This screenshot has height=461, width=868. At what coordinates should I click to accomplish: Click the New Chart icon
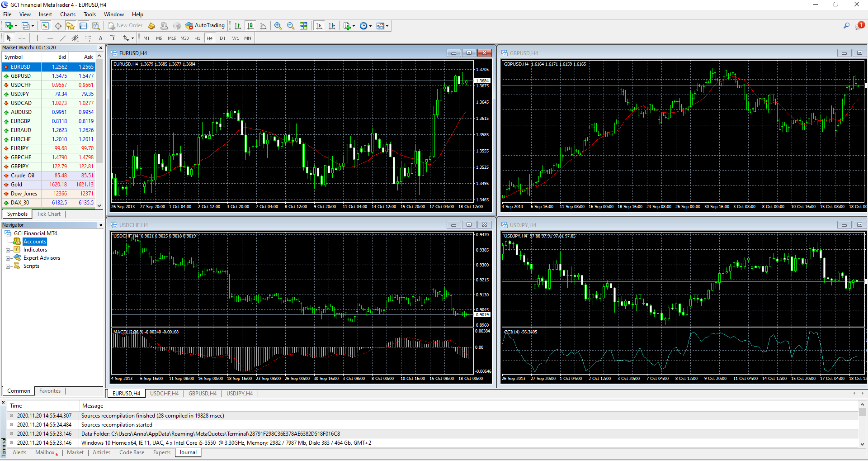[x=9, y=26]
